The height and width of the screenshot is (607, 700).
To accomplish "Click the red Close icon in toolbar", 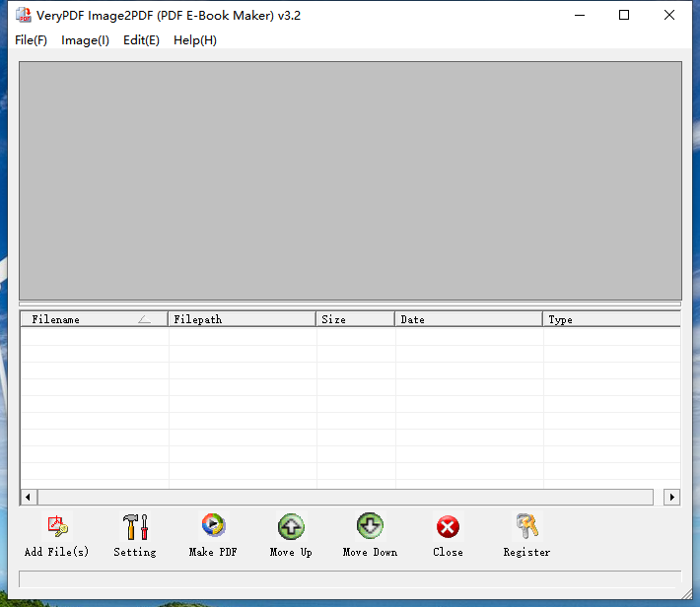I will (448, 527).
